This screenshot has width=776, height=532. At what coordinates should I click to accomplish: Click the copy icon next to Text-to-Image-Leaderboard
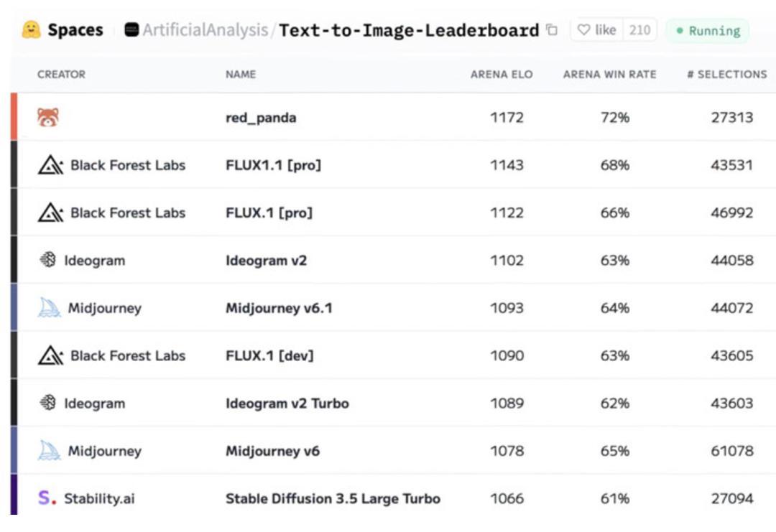point(552,30)
